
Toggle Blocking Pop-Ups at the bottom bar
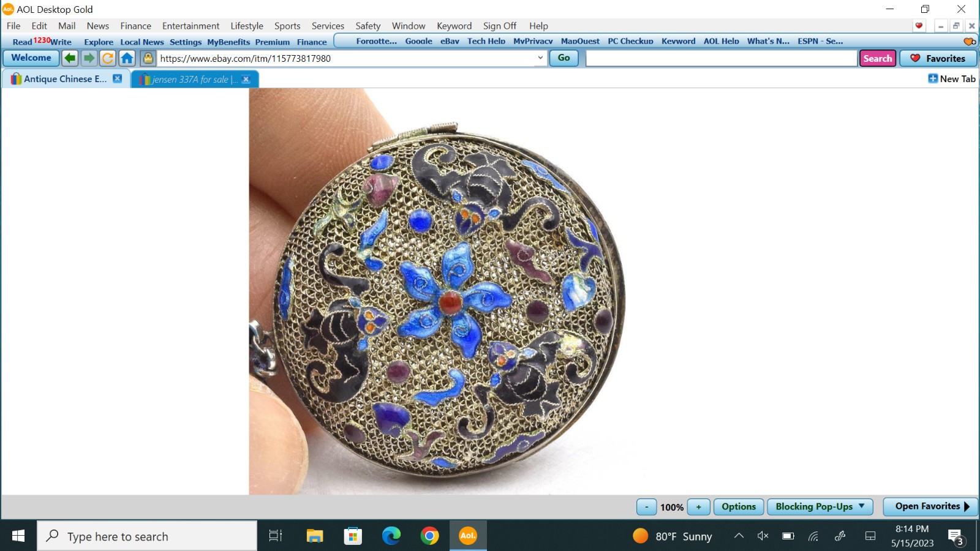pos(820,506)
